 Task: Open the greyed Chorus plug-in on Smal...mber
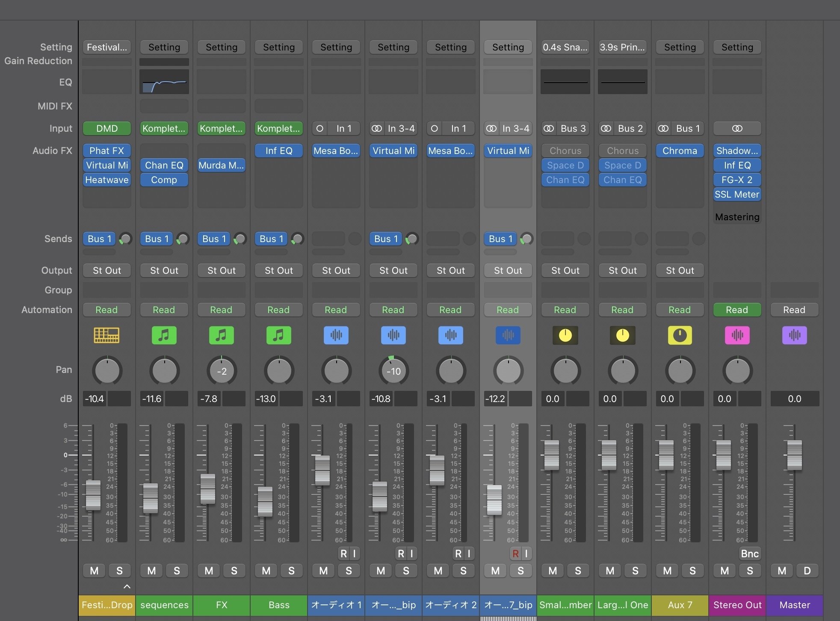click(565, 151)
